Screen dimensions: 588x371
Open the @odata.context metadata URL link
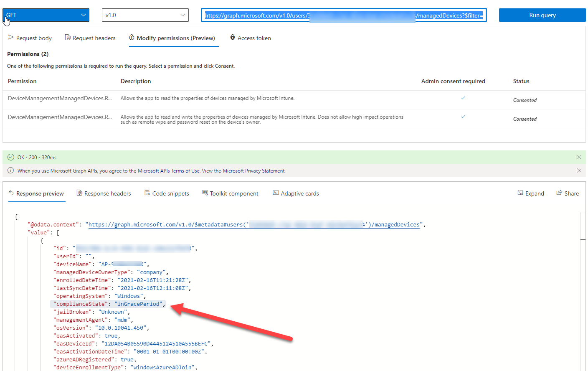point(254,225)
